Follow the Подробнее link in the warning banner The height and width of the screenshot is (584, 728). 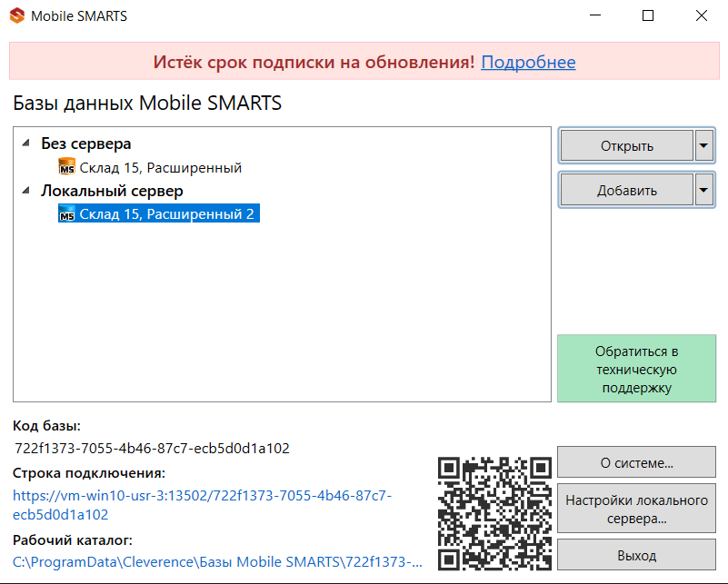(x=528, y=62)
